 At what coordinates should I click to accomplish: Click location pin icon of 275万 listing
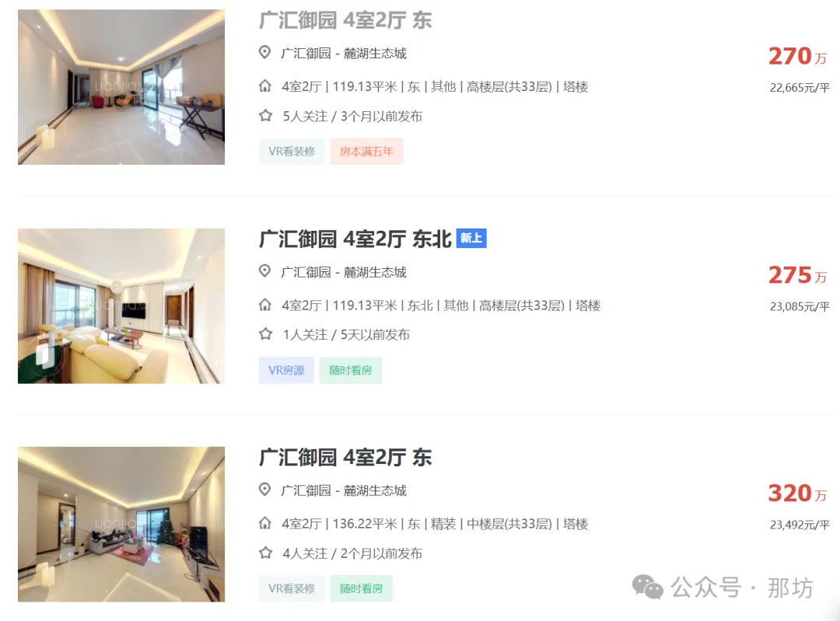(x=264, y=271)
